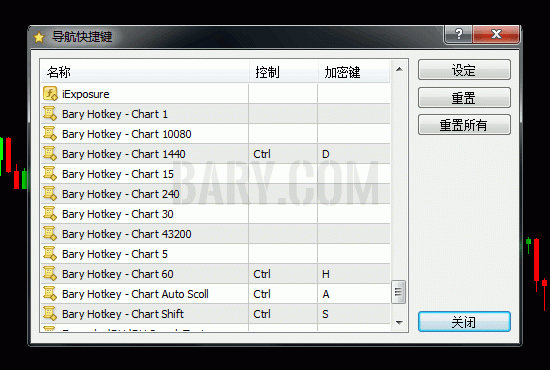Click the 设定 button
The image size is (550, 370).
[x=464, y=70]
